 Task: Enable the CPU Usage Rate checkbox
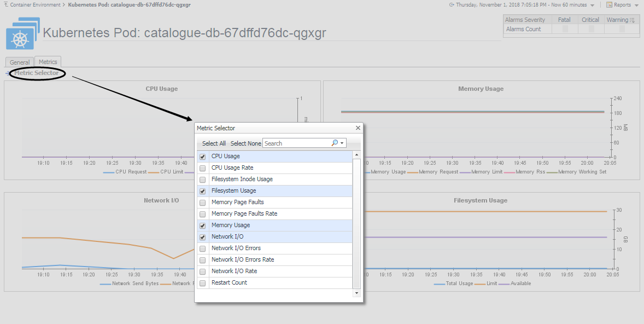pos(202,168)
